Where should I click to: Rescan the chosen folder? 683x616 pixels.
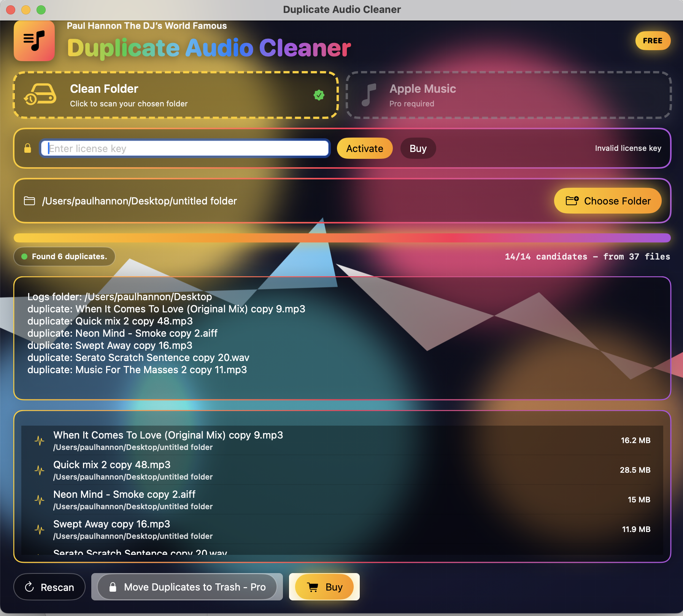[x=49, y=587]
